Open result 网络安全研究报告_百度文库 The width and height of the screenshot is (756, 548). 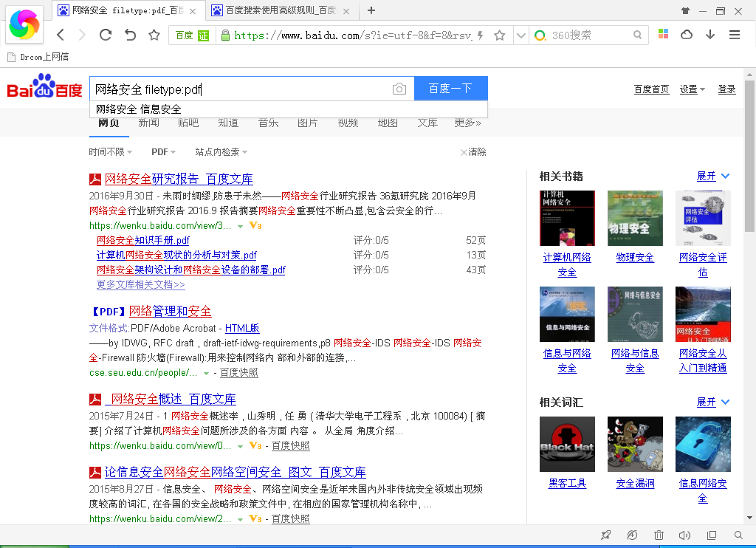point(179,179)
